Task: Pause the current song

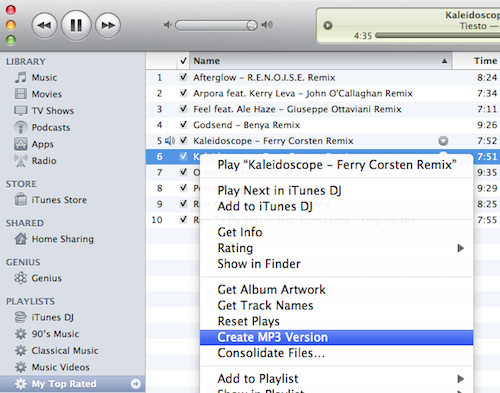Action: click(76, 25)
